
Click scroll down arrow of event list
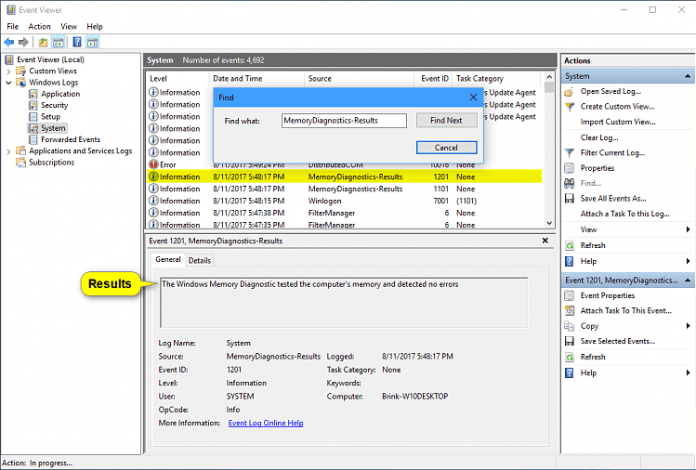pyautogui.click(x=549, y=223)
